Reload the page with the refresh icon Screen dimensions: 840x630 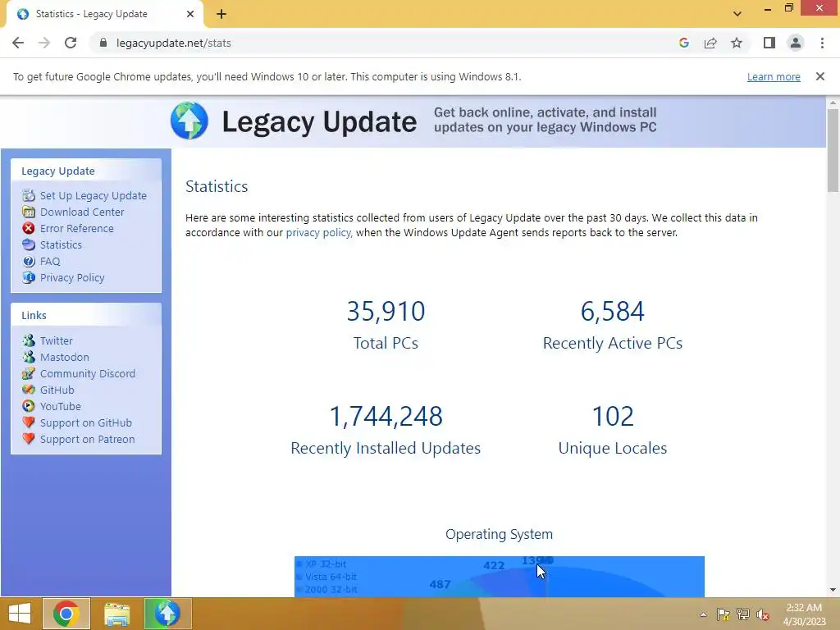pyautogui.click(x=71, y=43)
